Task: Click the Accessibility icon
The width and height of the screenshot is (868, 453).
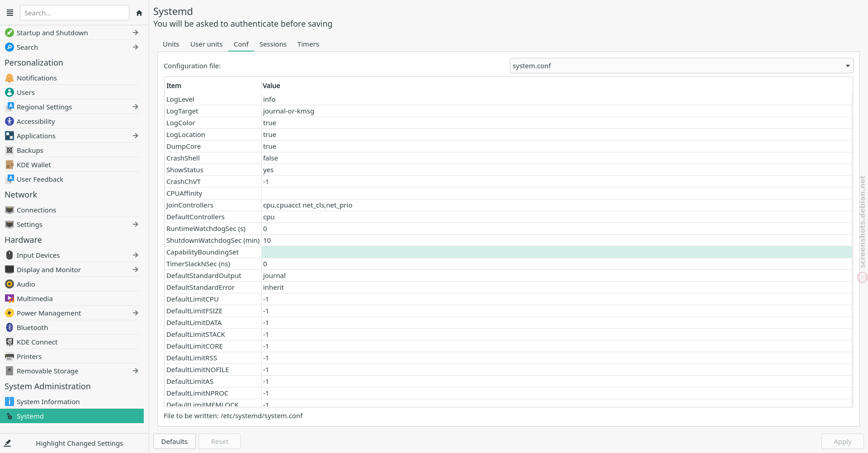Action: (9, 121)
